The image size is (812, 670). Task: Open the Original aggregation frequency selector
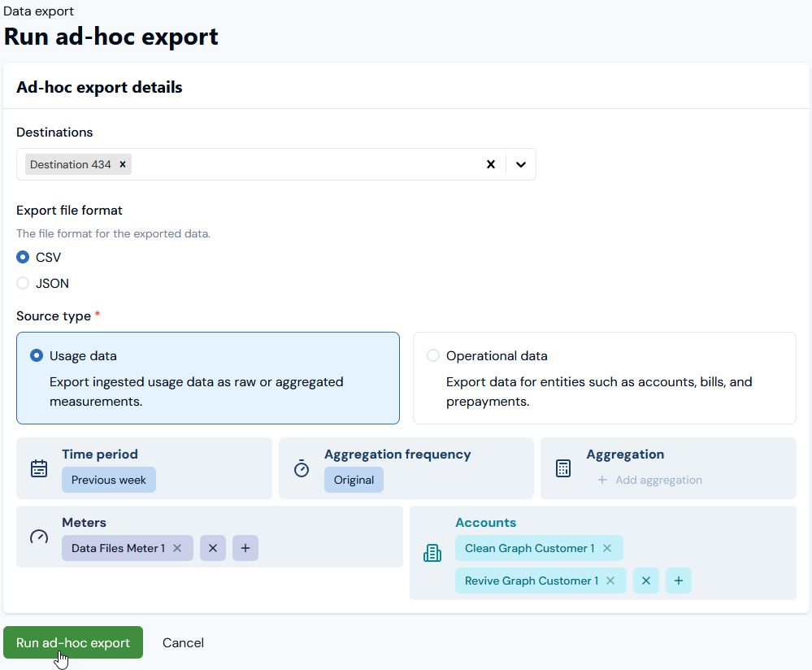pyautogui.click(x=354, y=480)
